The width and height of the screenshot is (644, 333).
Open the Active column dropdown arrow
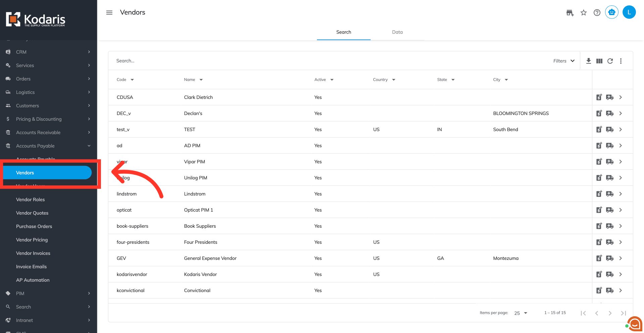pyautogui.click(x=332, y=80)
